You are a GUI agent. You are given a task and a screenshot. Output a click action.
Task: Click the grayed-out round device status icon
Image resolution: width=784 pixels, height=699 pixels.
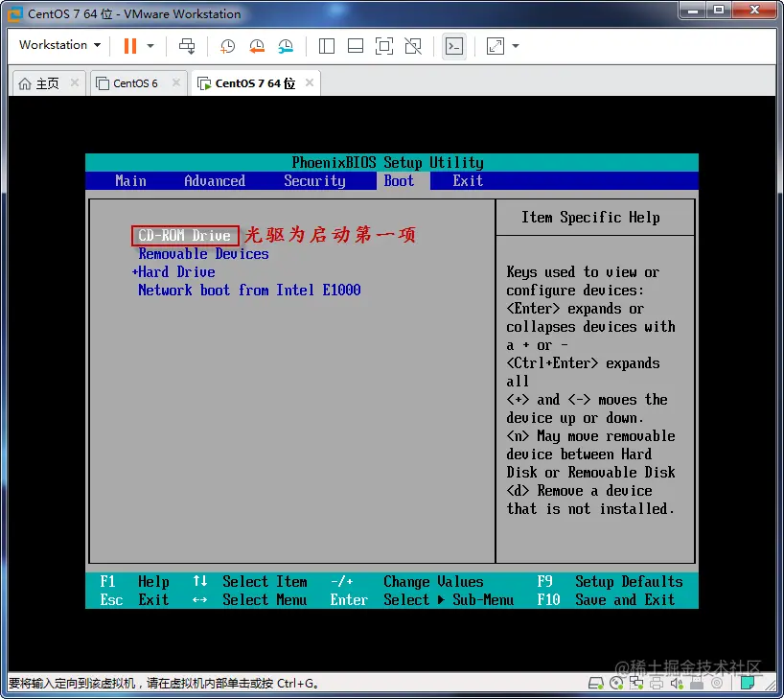tap(717, 683)
